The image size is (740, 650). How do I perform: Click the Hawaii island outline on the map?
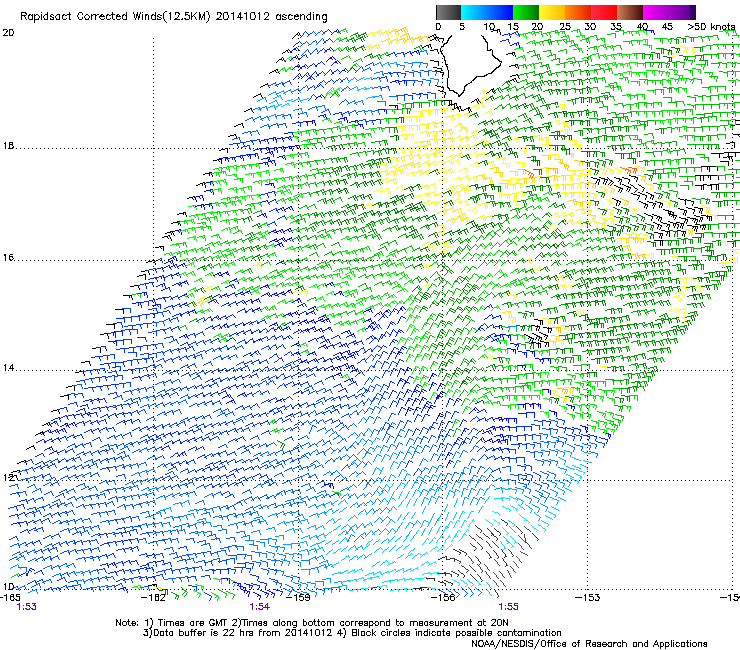click(470, 66)
